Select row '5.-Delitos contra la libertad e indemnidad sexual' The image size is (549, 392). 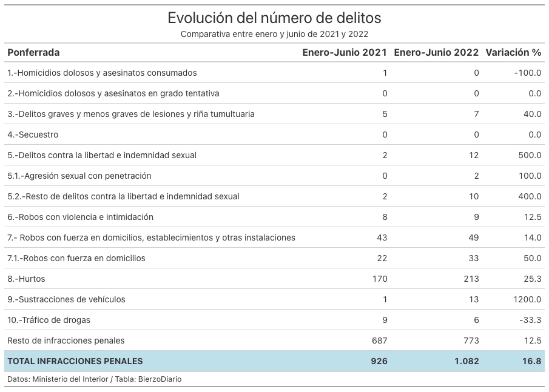point(274,155)
